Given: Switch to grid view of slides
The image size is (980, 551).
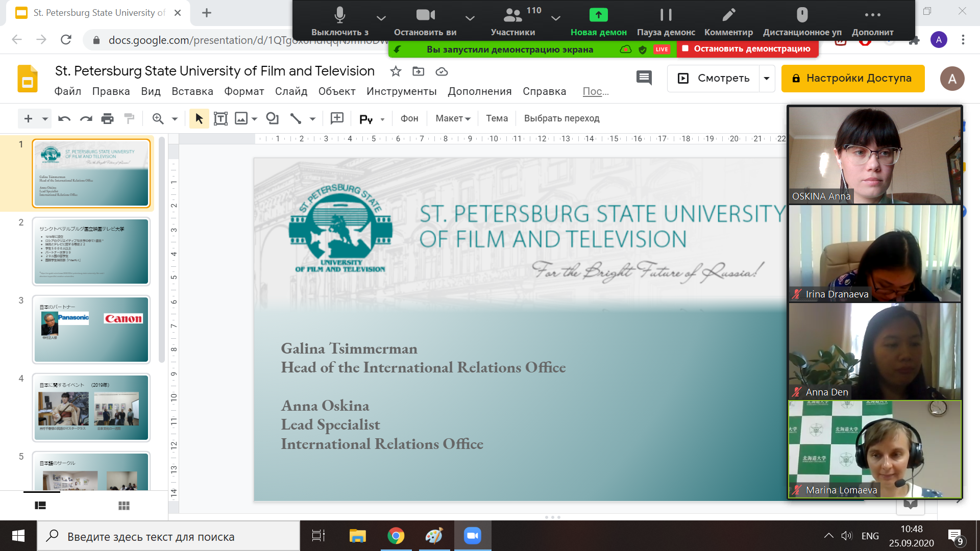Looking at the screenshot, I should 124,506.
